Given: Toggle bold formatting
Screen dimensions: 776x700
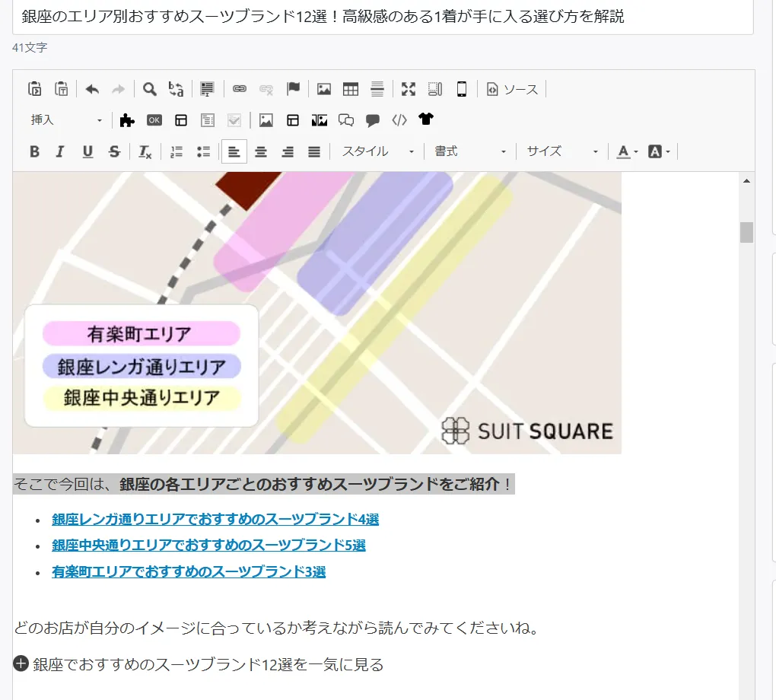Looking at the screenshot, I should point(34,151).
